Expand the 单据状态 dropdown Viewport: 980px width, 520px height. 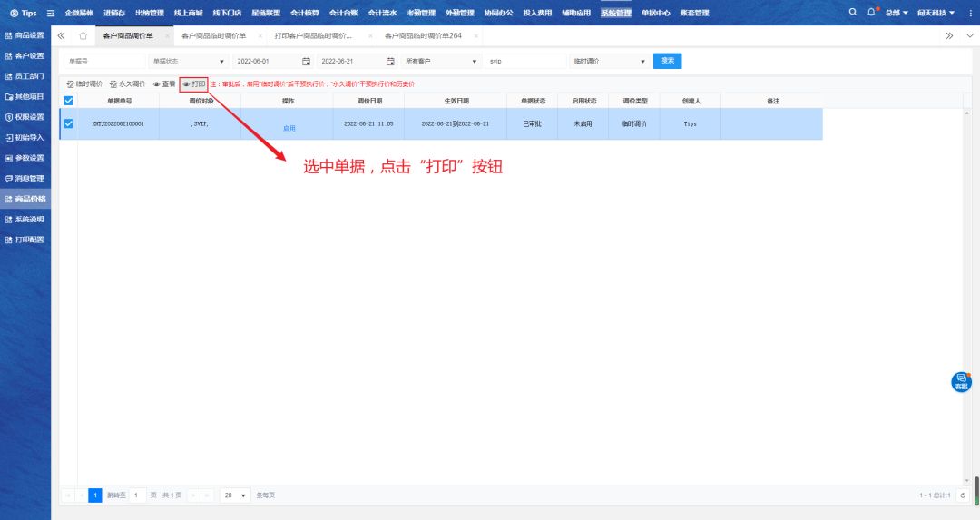pos(188,61)
